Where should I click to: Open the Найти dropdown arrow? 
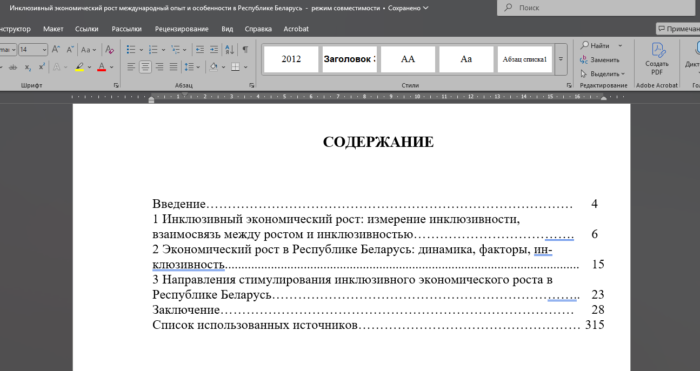620,46
